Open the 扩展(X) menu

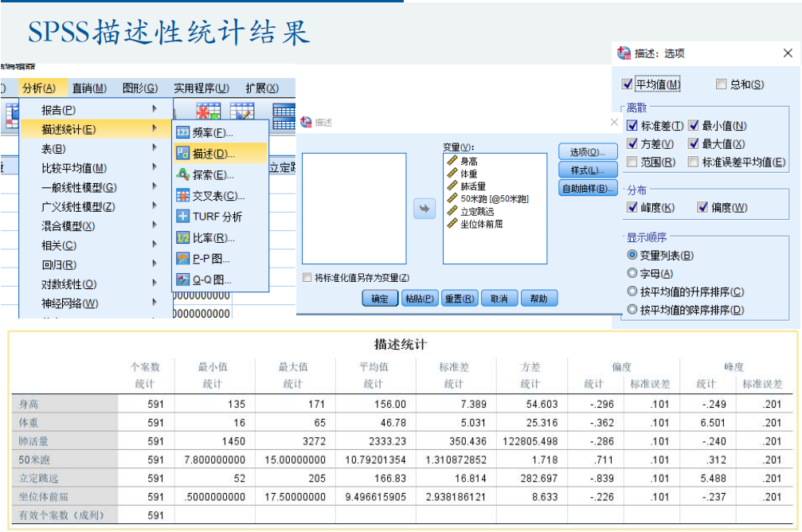pos(262,88)
